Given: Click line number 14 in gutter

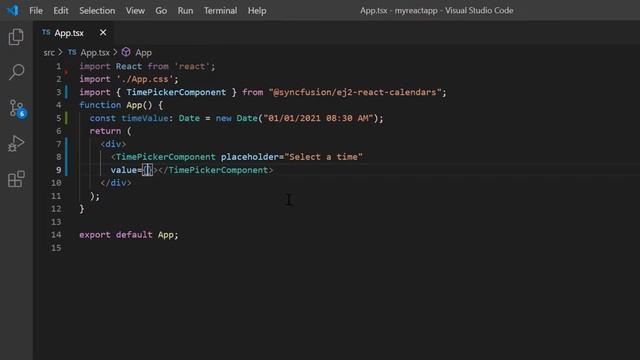Looking at the screenshot, I should click(56, 235).
